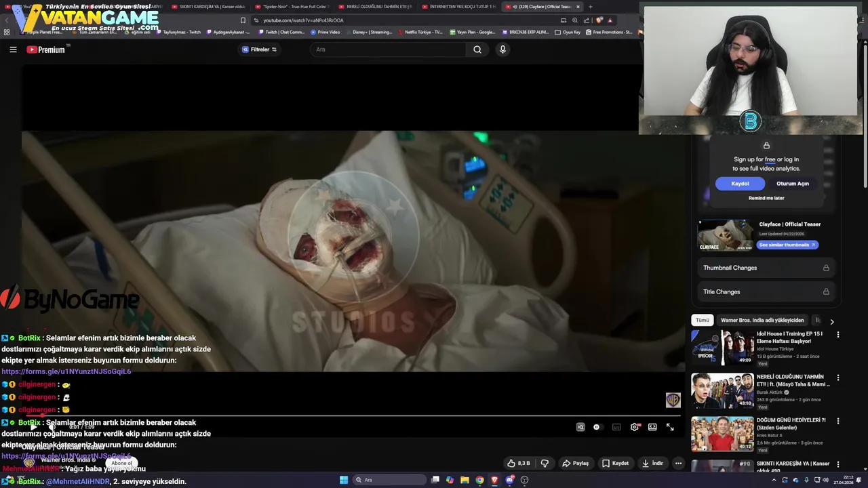Image resolution: width=868 pixels, height=488 pixels.
Task: Open Prime Video bookmark
Action: tap(325, 32)
